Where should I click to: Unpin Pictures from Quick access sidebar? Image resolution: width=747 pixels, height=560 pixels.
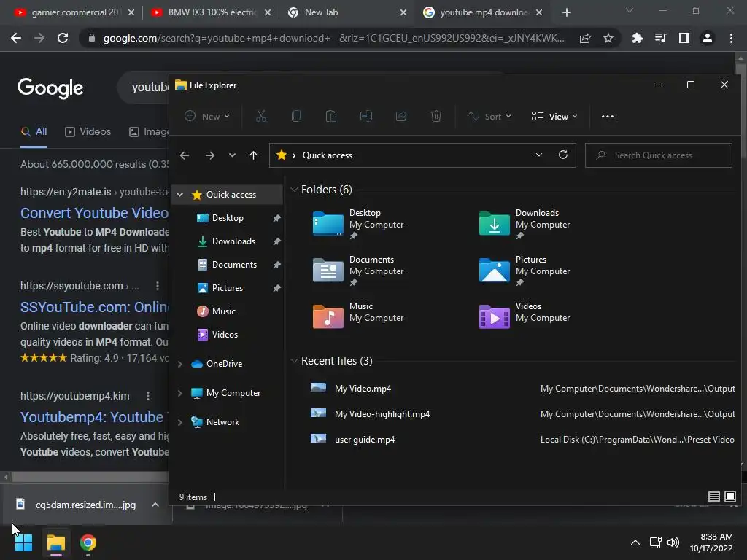pyautogui.click(x=276, y=288)
